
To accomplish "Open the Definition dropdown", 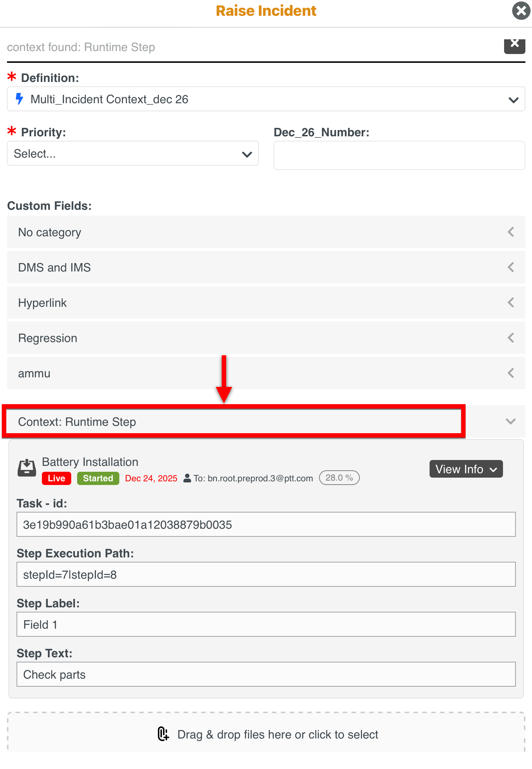I will tap(513, 100).
